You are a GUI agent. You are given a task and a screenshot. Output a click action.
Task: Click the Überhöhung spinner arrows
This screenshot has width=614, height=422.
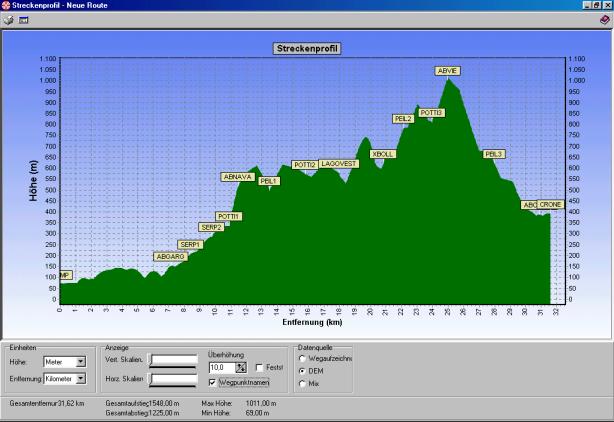tap(241, 368)
